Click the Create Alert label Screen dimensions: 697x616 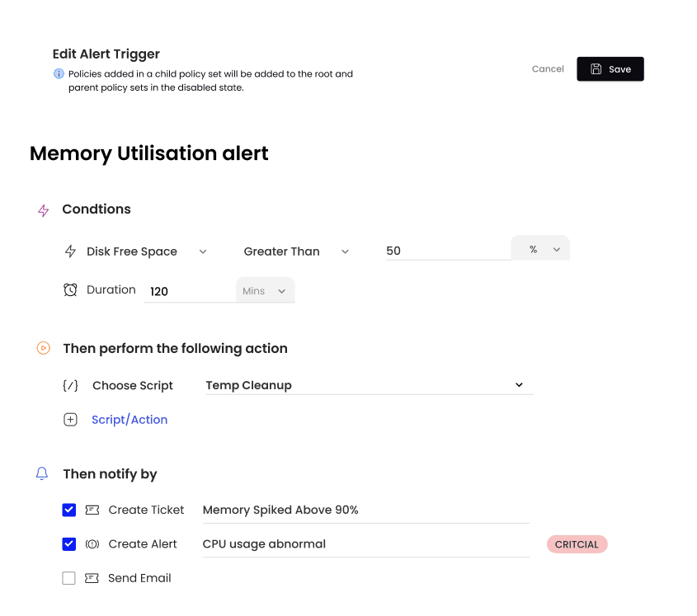(x=143, y=544)
